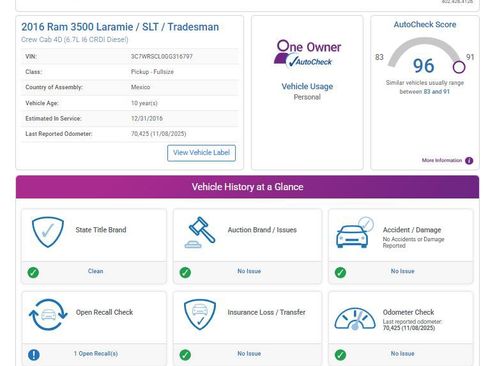Click the 70,425 (11/08/2025) odometer value in the vehicle table

pos(158,134)
